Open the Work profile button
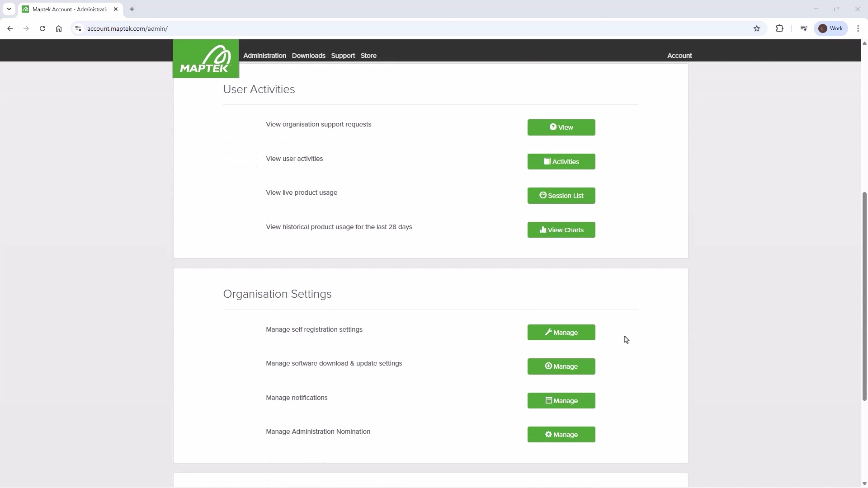 pyautogui.click(x=831, y=28)
